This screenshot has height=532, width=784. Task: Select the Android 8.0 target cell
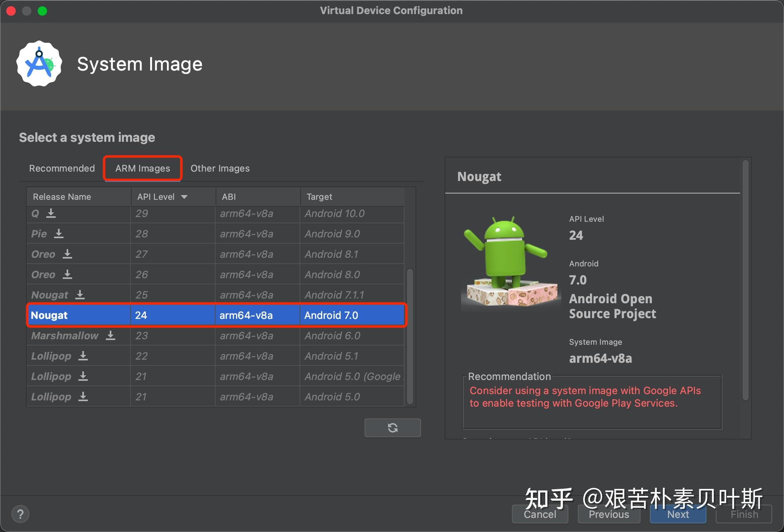[352, 275]
